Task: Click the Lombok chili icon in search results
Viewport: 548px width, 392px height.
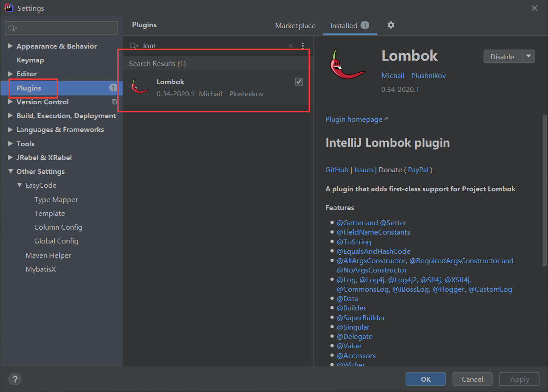Action: pos(140,87)
